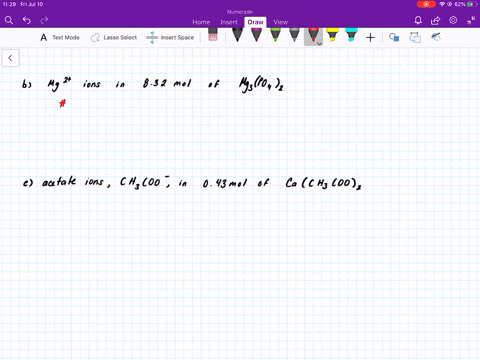Screen dimensions: 480x360
Task: Choose Insert Space tool
Action: (170, 38)
